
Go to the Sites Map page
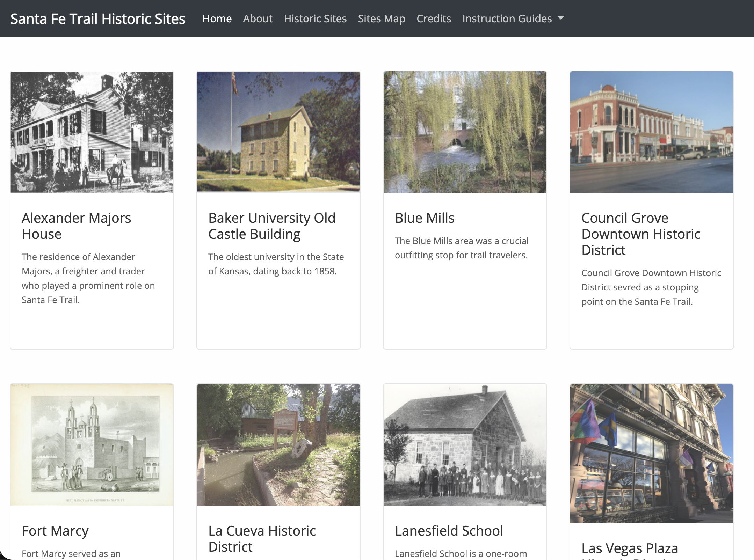382,19
